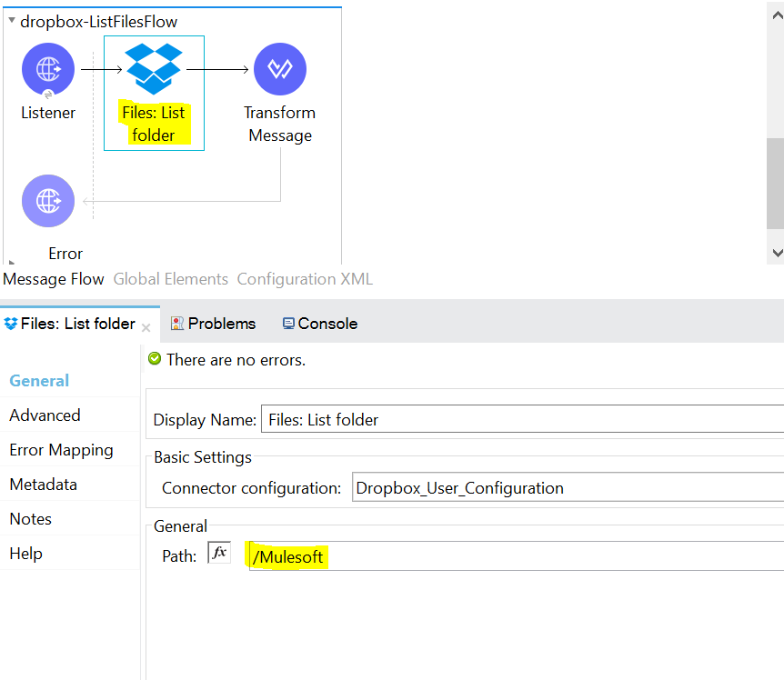Open the Help section
784x680 pixels.
click(x=26, y=554)
